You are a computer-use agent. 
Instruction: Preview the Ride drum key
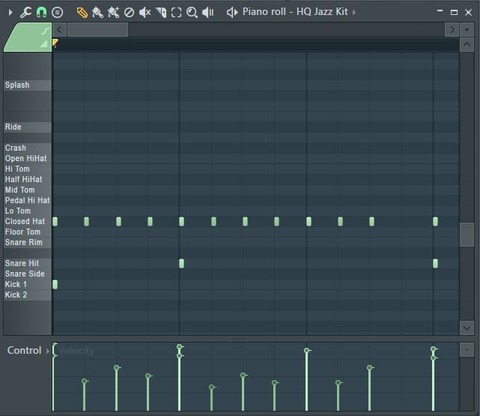[x=28, y=127]
